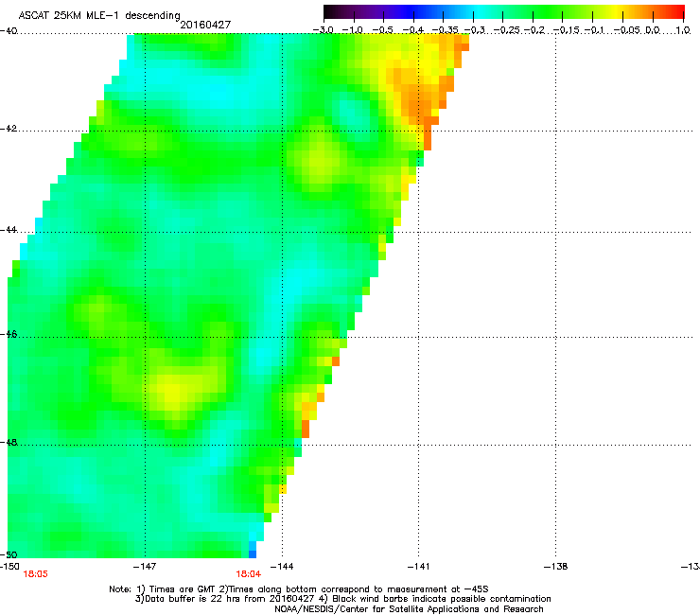Click longitude label -138
The height and width of the screenshot is (615, 700).
(x=555, y=567)
